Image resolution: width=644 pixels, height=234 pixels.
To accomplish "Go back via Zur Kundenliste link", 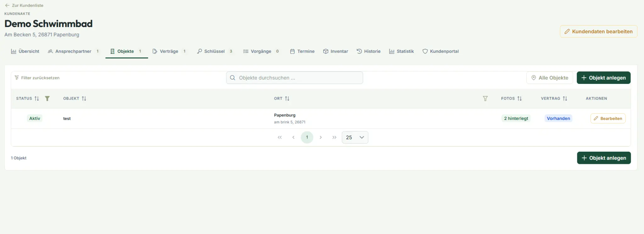I will click(x=24, y=5).
